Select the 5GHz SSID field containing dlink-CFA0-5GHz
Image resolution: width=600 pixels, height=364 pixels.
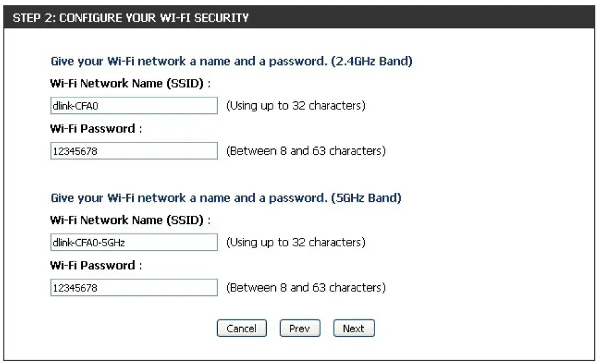134,242
